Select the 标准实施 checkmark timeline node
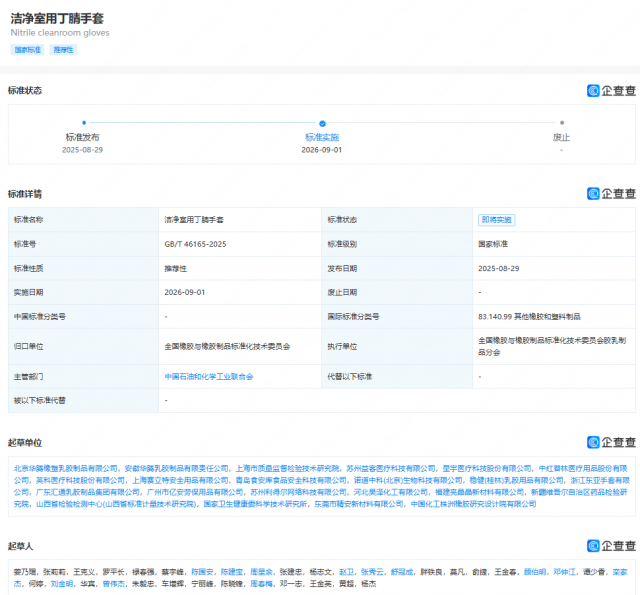 pos(322,123)
